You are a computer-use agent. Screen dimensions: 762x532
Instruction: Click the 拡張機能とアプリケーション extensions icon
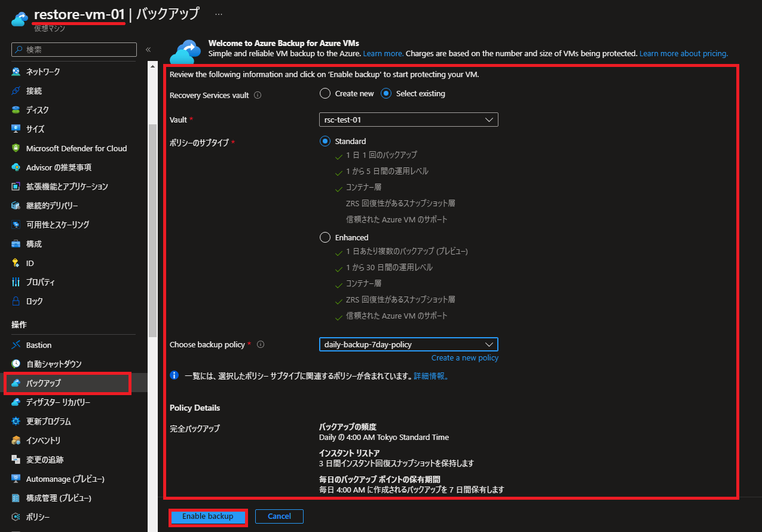(x=16, y=186)
